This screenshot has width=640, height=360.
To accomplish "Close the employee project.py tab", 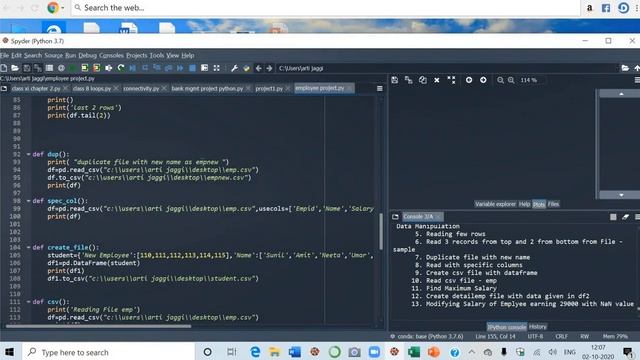I will point(349,88).
